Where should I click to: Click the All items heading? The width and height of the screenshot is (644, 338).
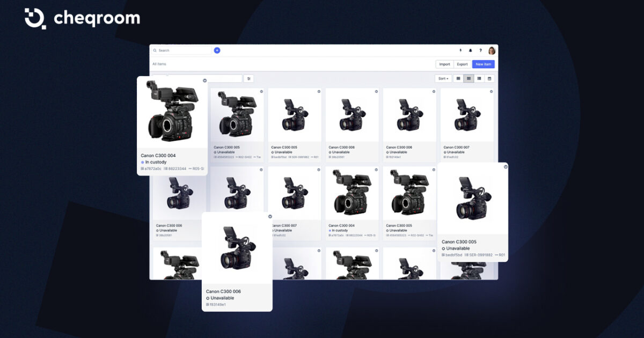[x=159, y=64]
